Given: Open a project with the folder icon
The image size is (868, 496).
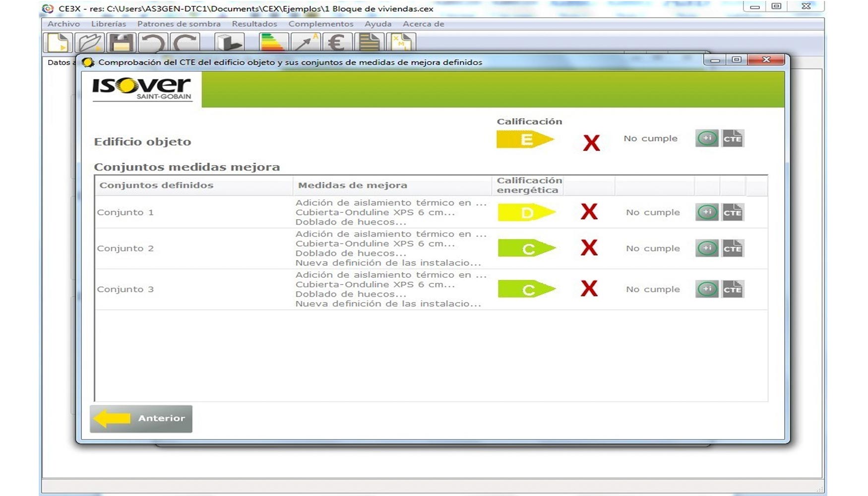Looking at the screenshot, I should pos(90,43).
